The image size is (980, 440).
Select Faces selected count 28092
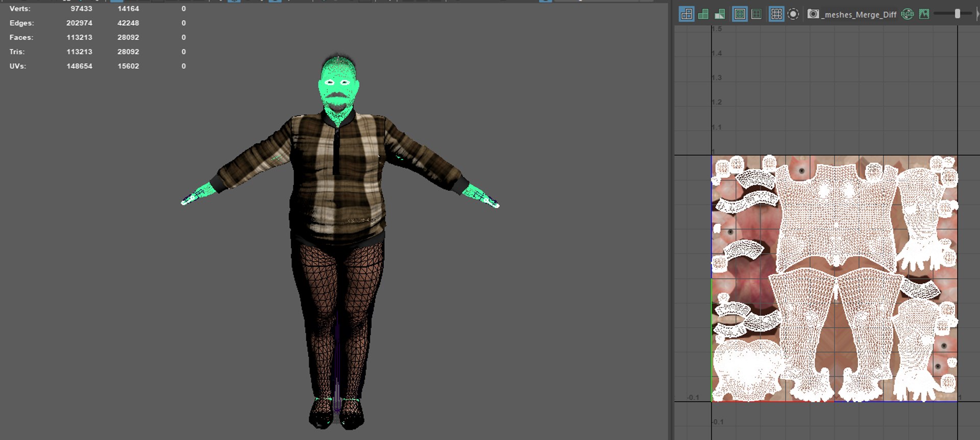[x=128, y=37]
